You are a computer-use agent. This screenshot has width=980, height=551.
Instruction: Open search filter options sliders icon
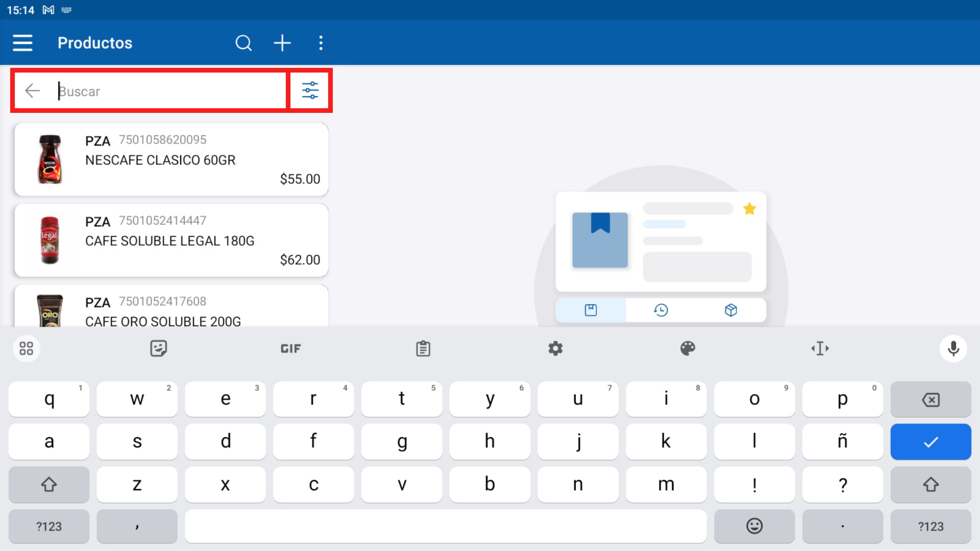[x=310, y=90]
